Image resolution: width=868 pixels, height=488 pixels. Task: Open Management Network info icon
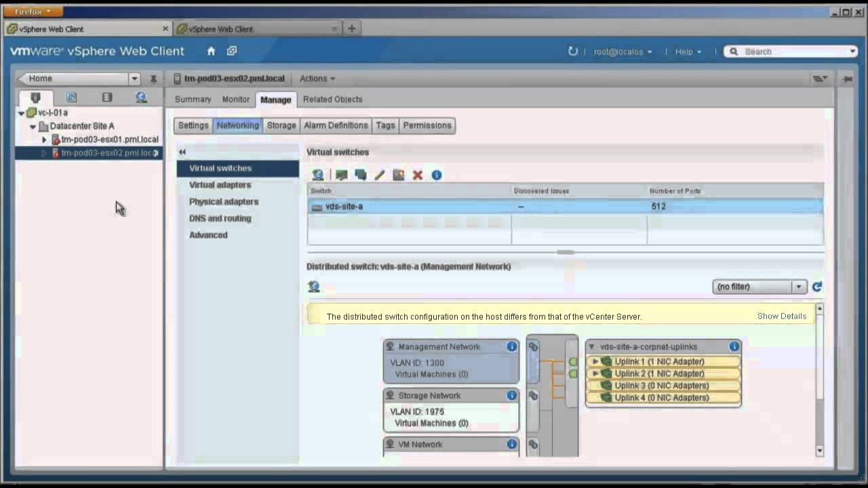tap(512, 346)
